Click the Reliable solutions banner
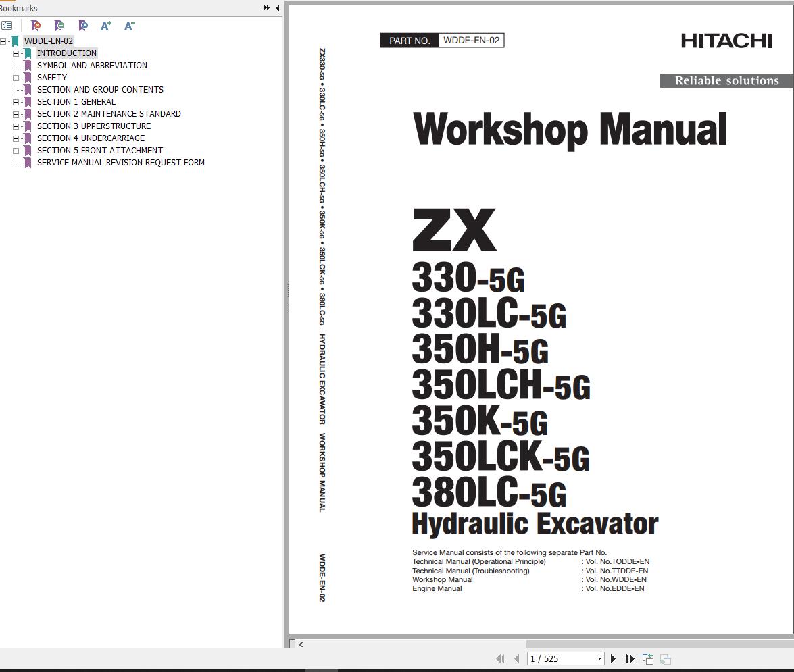The image size is (794, 672). point(726,80)
